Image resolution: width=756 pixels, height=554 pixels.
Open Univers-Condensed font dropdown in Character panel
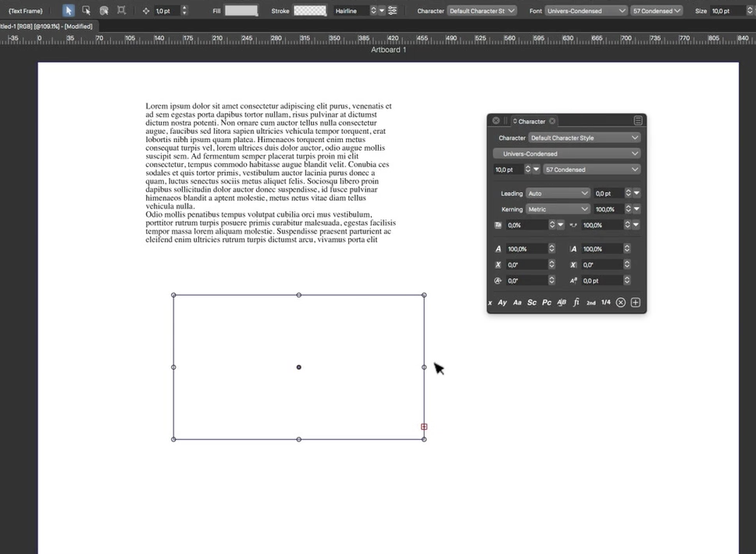point(566,154)
